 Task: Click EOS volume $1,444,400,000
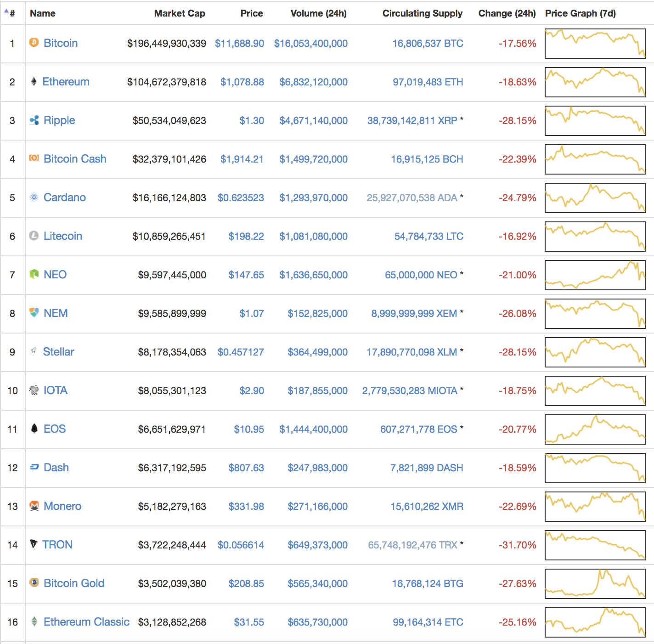(x=314, y=429)
